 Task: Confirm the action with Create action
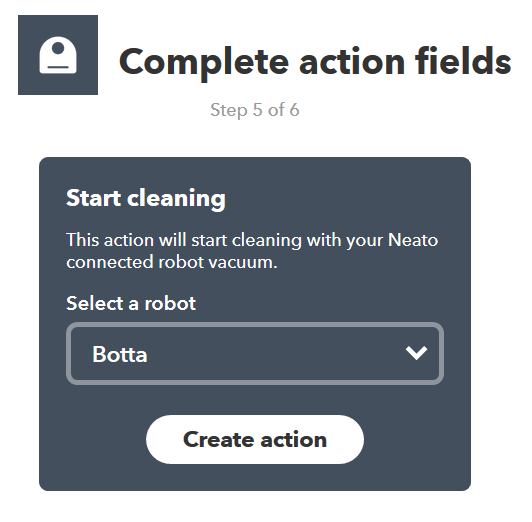pos(255,439)
